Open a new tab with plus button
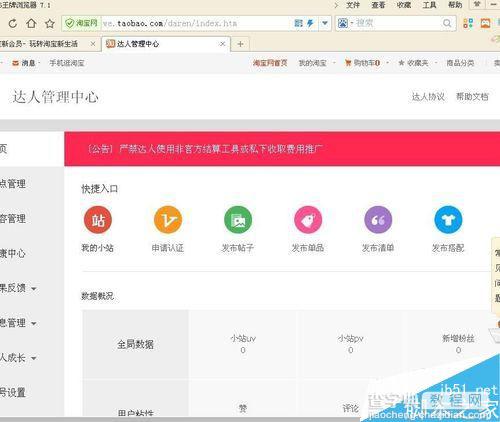Viewport: 500px width, 422px height. 240,44
